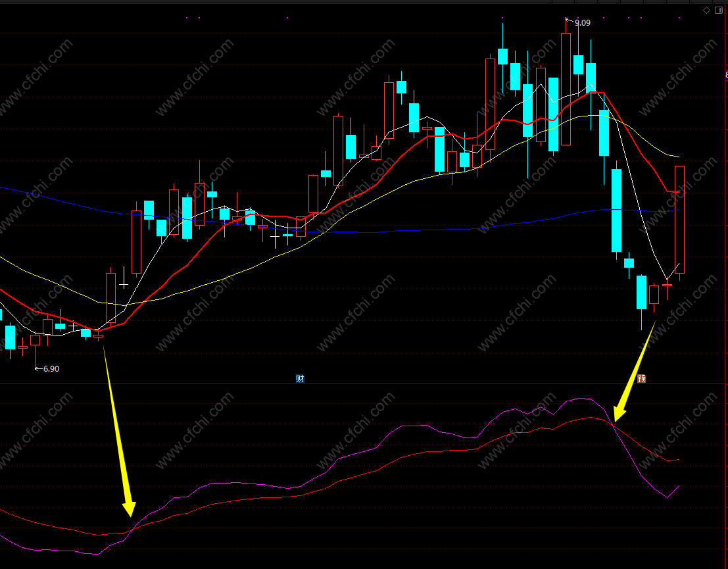Click the 9.09 high price label
This screenshot has height=569, width=728.
[583, 23]
